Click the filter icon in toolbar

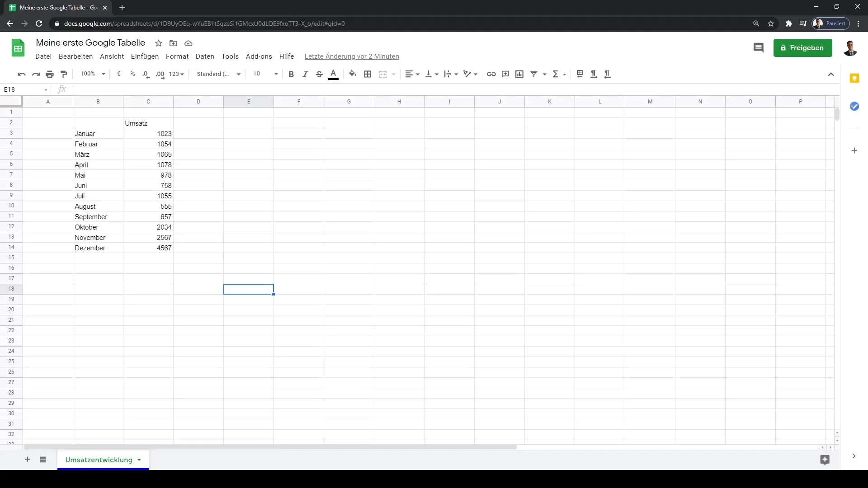pos(533,74)
